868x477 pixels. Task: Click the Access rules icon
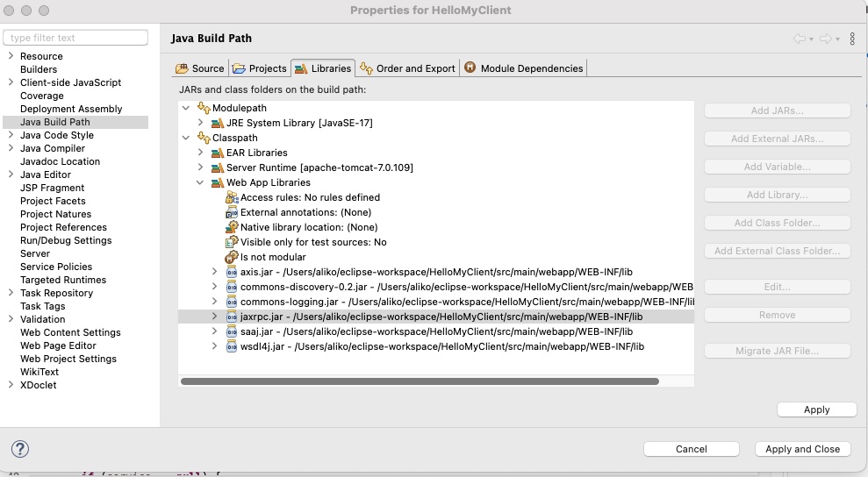(232, 197)
